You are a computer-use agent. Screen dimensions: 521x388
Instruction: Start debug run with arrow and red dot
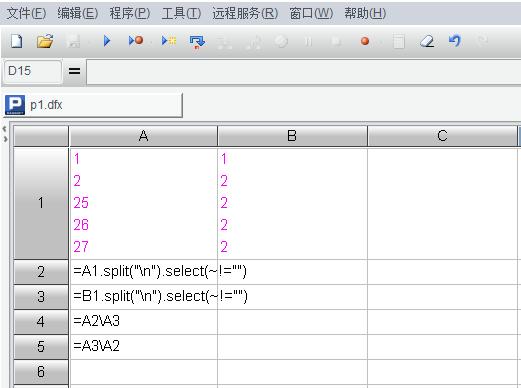[x=136, y=41]
